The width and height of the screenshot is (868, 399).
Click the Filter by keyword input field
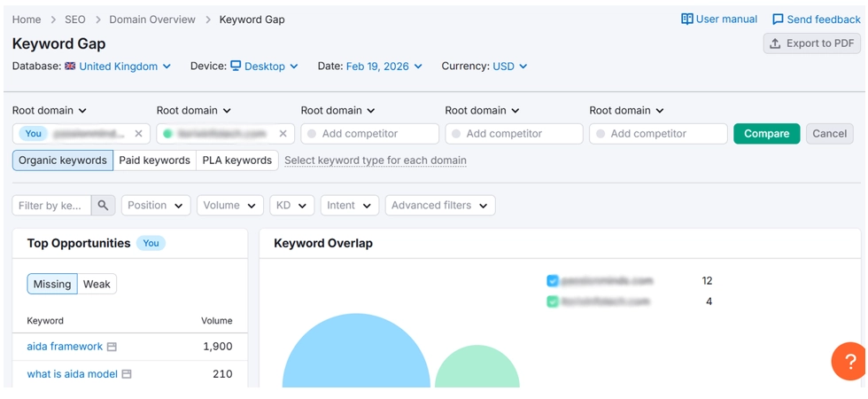click(52, 205)
